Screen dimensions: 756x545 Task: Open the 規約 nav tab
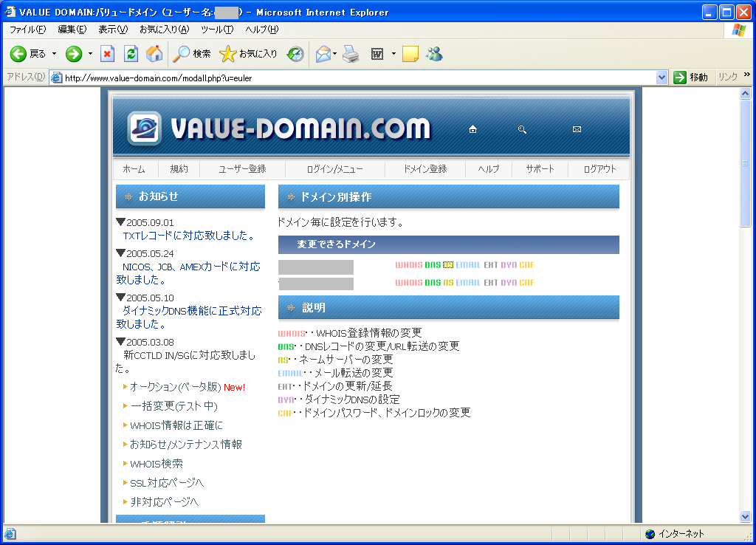(179, 169)
